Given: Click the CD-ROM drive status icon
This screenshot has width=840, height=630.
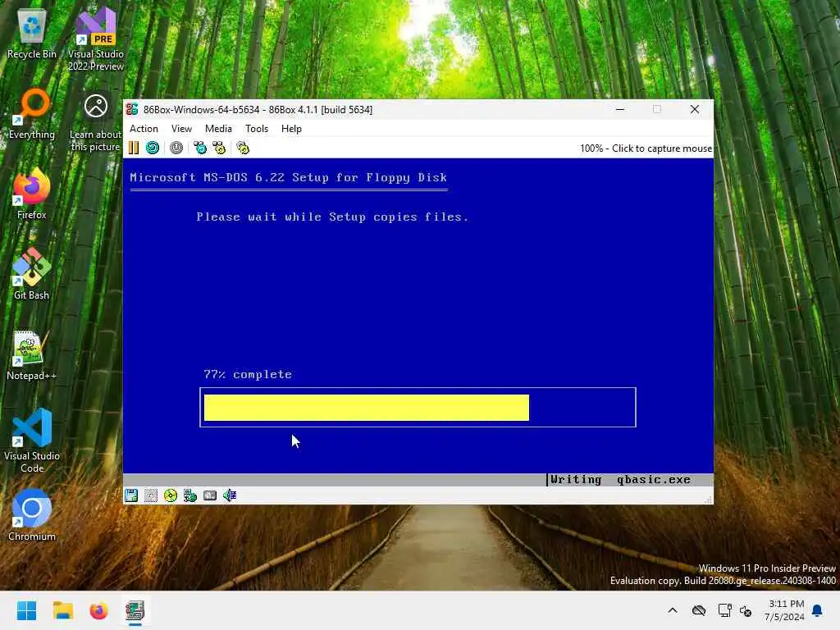Looking at the screenshot, I should pyautogui.click(x=171, y=495).
